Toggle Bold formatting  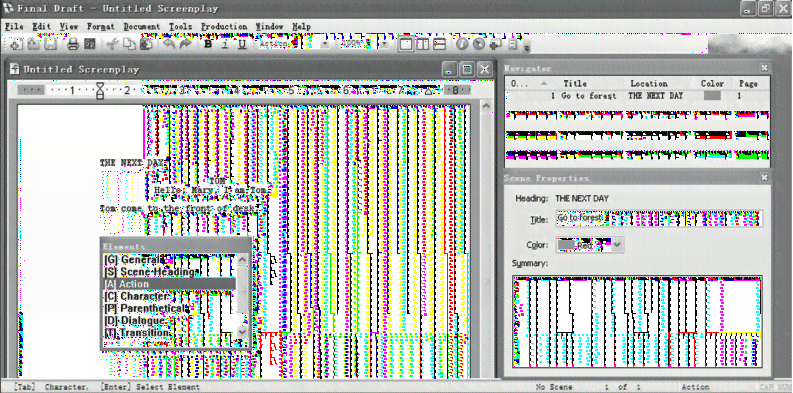click(208, 45)
